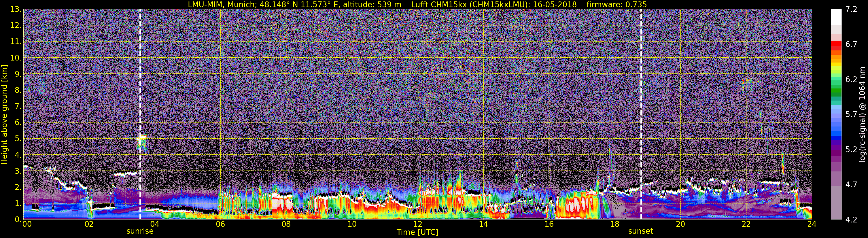Image resolution: width=868 pixels, height=238 pixels.
Task: Click the 4.2 colorbar value label
Action: 851,220
